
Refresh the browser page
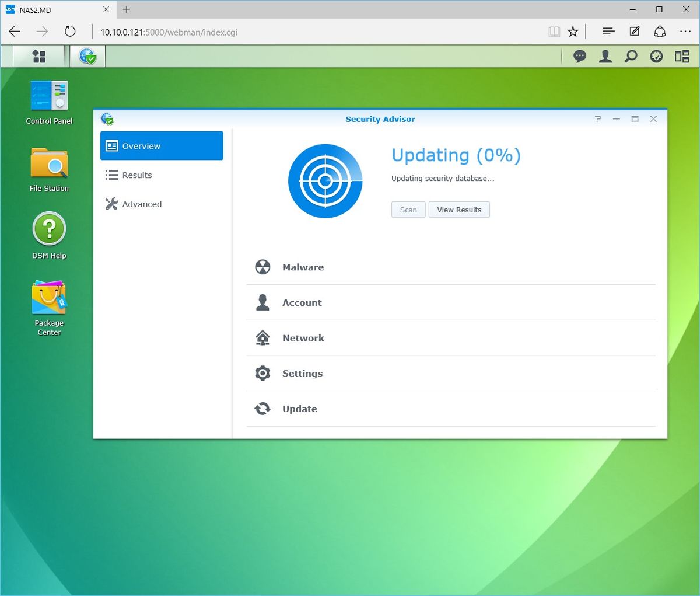coord(70,32)
